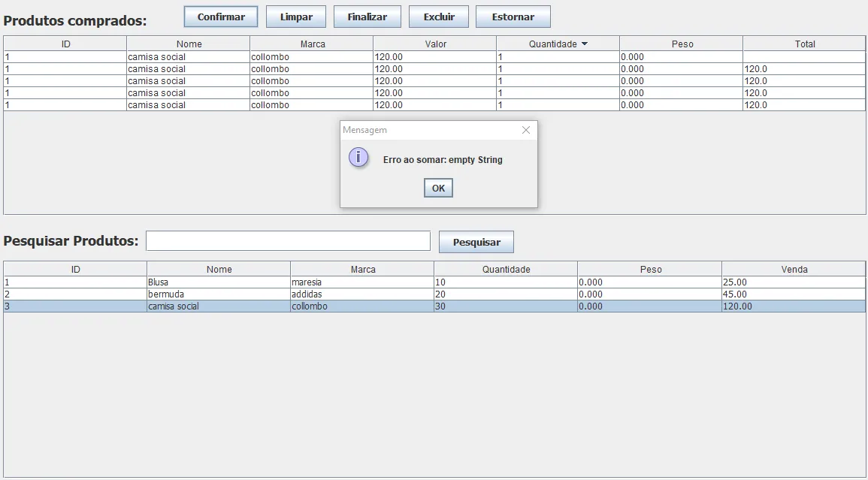This screenshot has width=868, height=480.
Task: Click the Marca header in lower table
Action: pyautogui.click(x=362, y=269)
